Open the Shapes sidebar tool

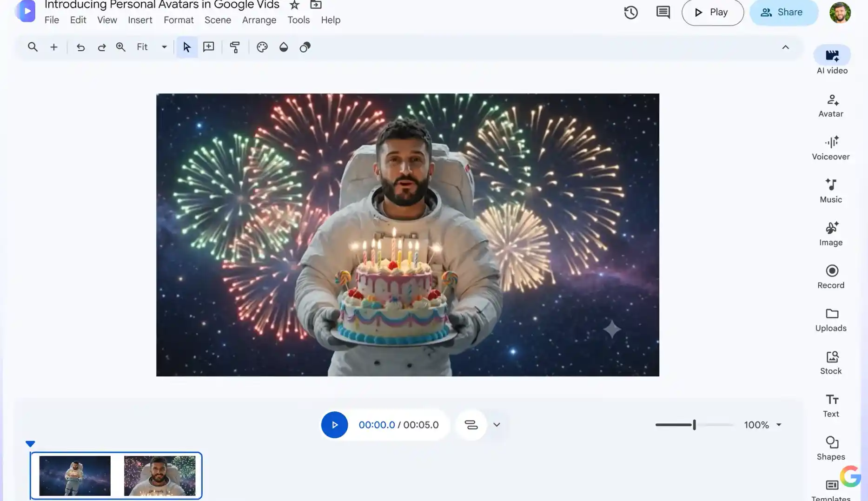tap(831, 448)
